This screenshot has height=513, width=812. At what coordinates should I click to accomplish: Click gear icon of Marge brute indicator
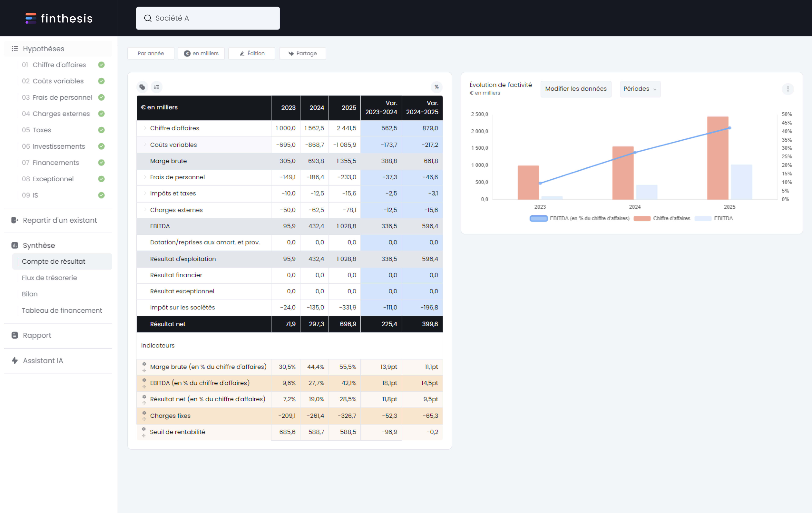(x=144, y=364)
